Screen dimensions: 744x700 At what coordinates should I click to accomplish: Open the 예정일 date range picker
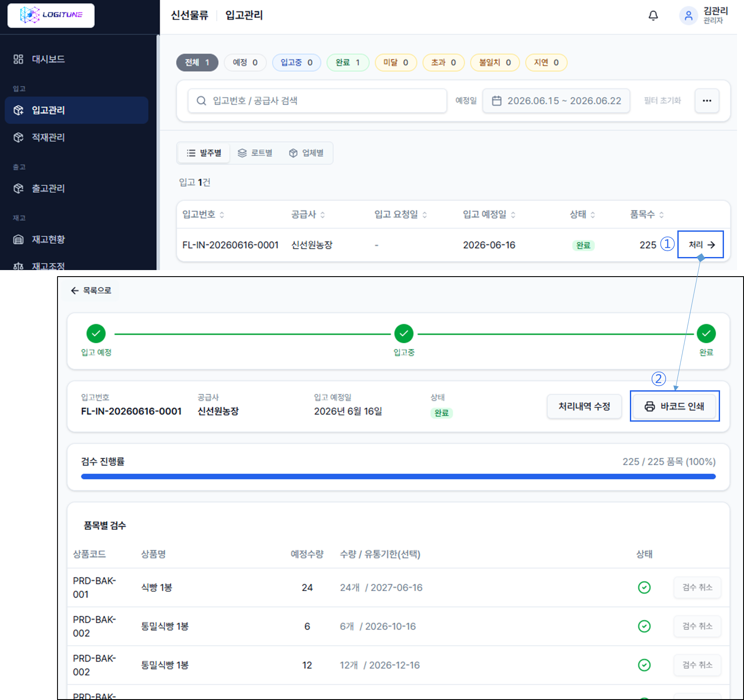(556, 101)
